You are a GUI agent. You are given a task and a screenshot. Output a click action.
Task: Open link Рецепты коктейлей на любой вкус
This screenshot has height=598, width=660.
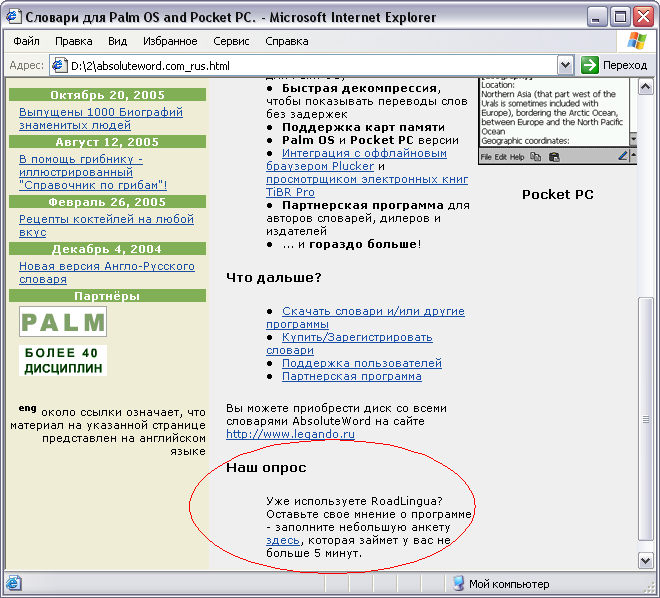pyautogui.click(x=106, y=226)
